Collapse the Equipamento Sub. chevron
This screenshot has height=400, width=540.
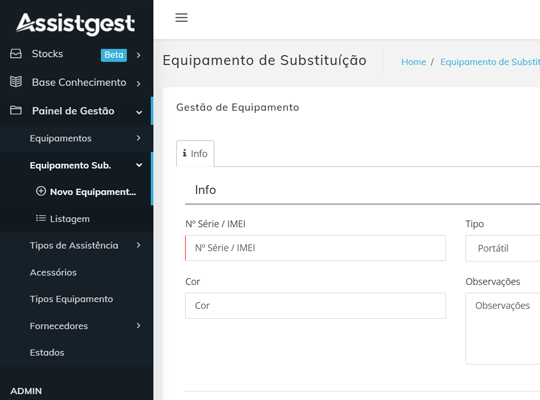click(139, 165)
